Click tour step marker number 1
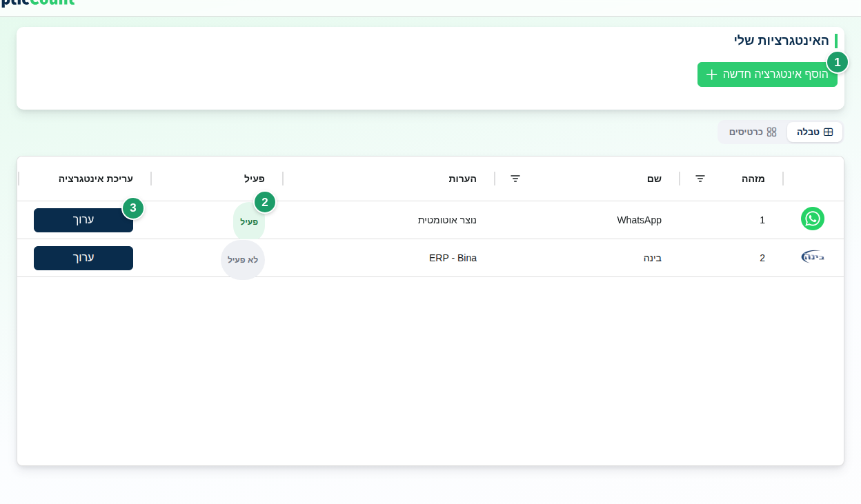 pos(838,62)
